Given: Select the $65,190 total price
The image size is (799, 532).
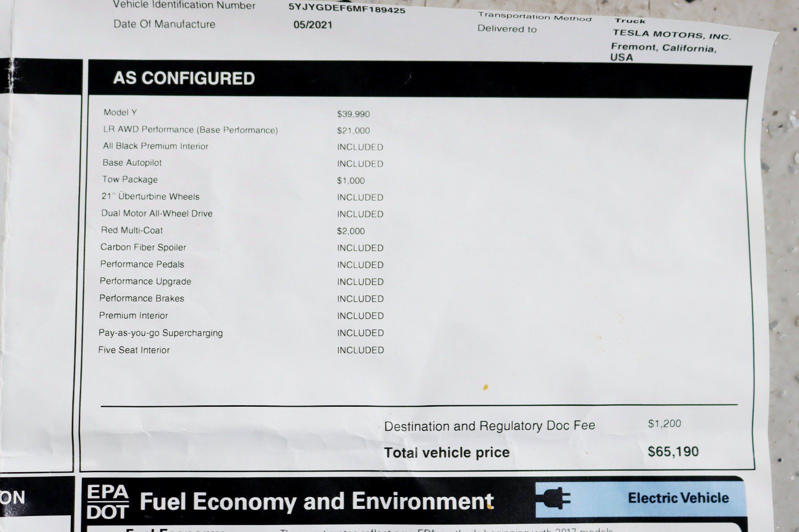Looking at the screenshot, I should pos(673,452).
